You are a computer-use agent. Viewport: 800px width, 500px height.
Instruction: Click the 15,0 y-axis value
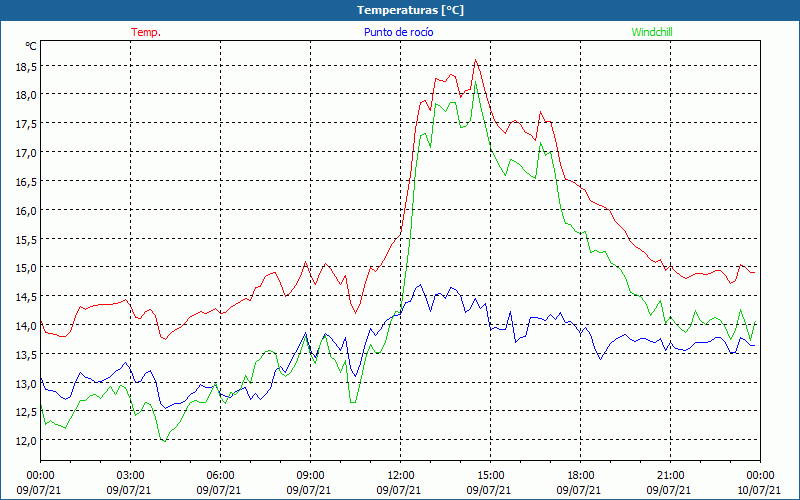click(x=26, y=267)
